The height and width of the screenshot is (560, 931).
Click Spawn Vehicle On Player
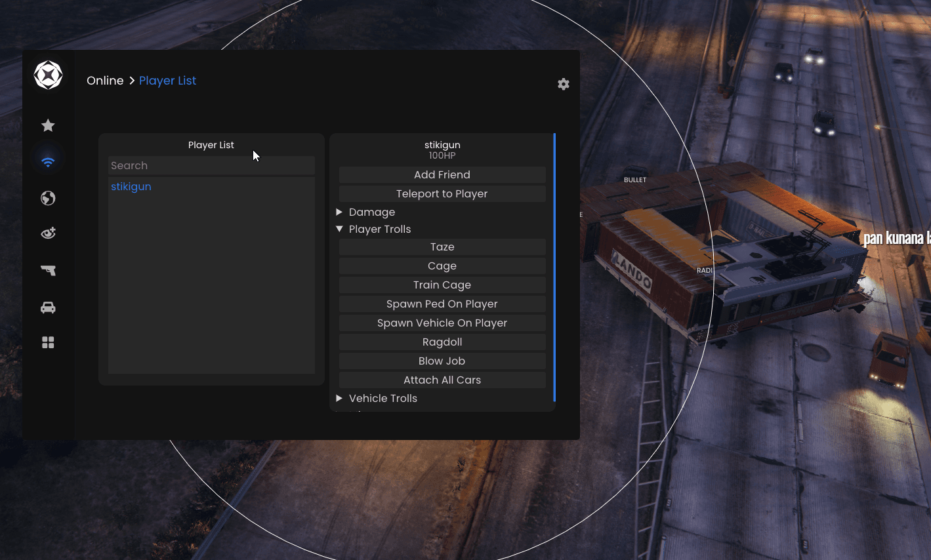[x=442, y=323]
